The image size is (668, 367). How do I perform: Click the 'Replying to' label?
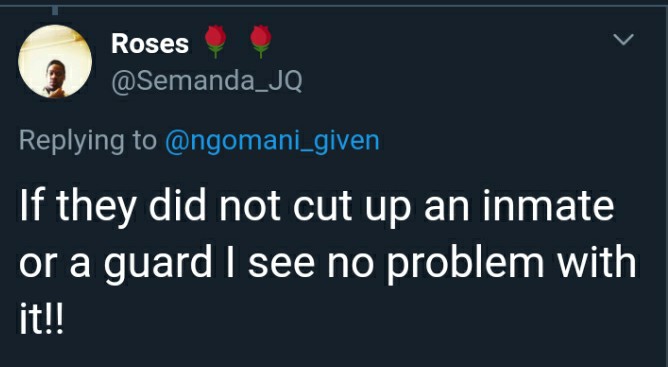(88, 142)
